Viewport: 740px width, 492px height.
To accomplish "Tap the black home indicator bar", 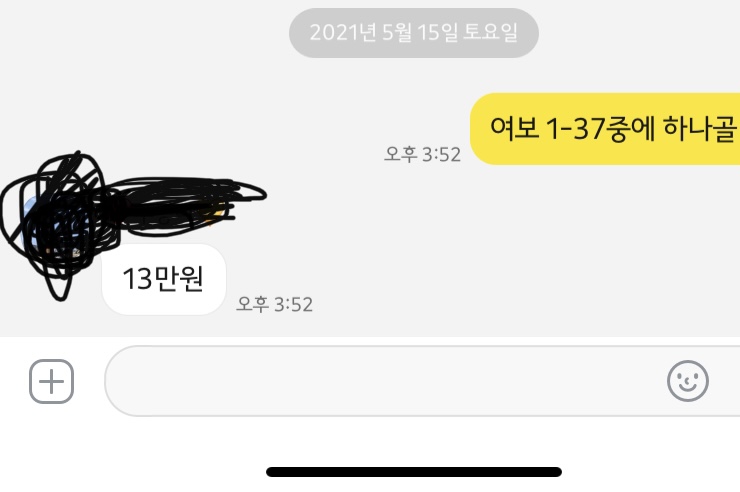I will coord(414,472).
